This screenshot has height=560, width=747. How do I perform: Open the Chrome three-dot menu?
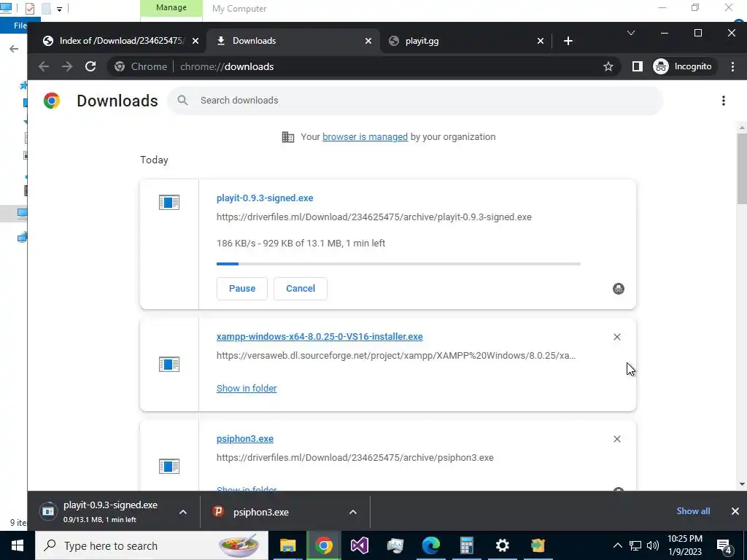pyautogui.click(x=732, y=66)
